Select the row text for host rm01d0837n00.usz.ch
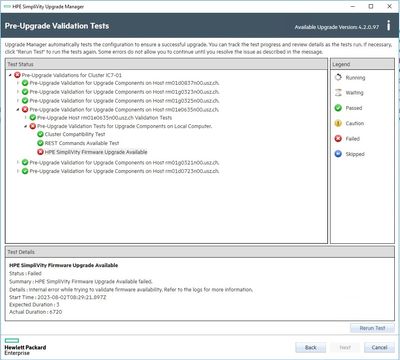This screenshot has height=360, width=400. pos(124,83)
